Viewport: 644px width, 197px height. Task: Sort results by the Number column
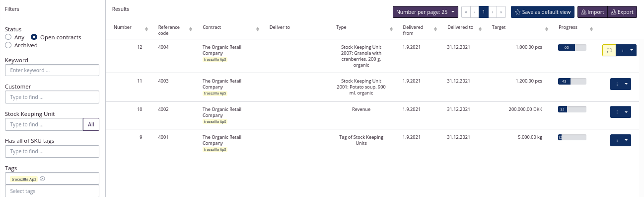146,30
